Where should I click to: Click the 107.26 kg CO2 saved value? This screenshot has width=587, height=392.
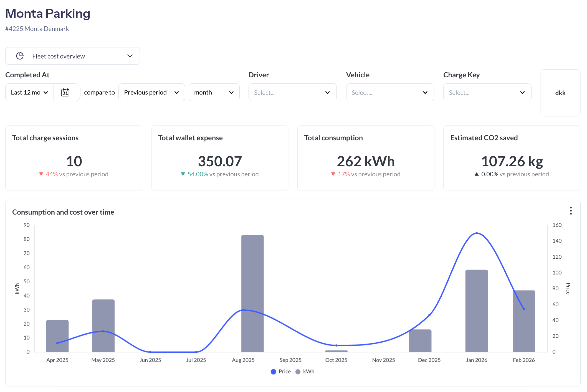(x=512, y=161)
